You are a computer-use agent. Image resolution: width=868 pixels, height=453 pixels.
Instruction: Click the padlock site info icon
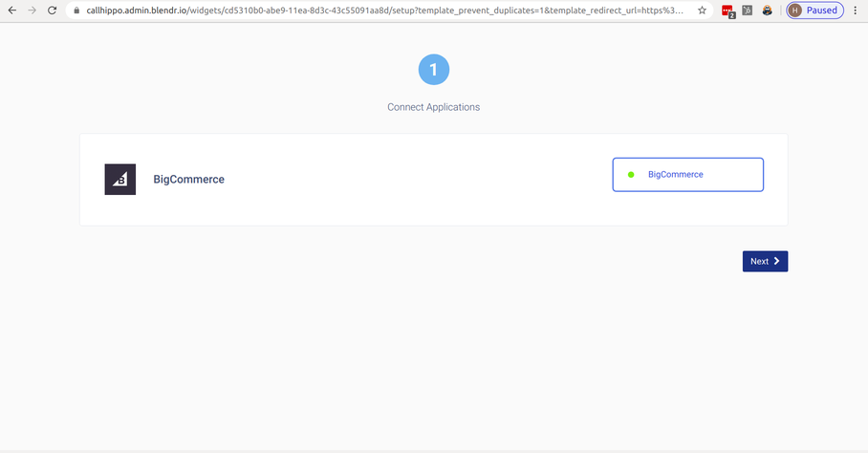click(x=76, y=11)
